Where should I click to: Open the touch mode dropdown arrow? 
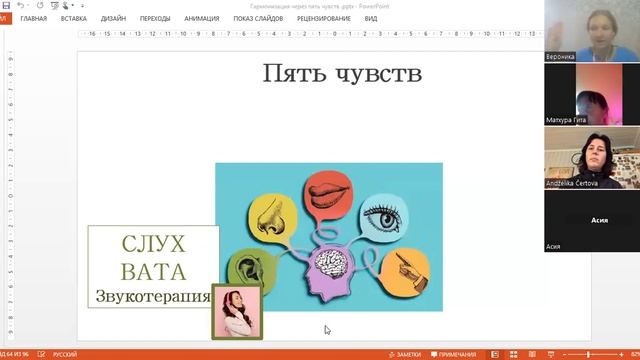coord(73,6)
